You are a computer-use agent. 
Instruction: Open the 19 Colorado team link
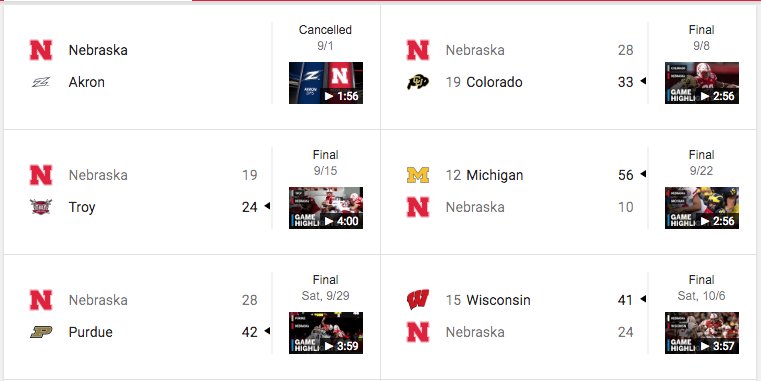(484, 82)
